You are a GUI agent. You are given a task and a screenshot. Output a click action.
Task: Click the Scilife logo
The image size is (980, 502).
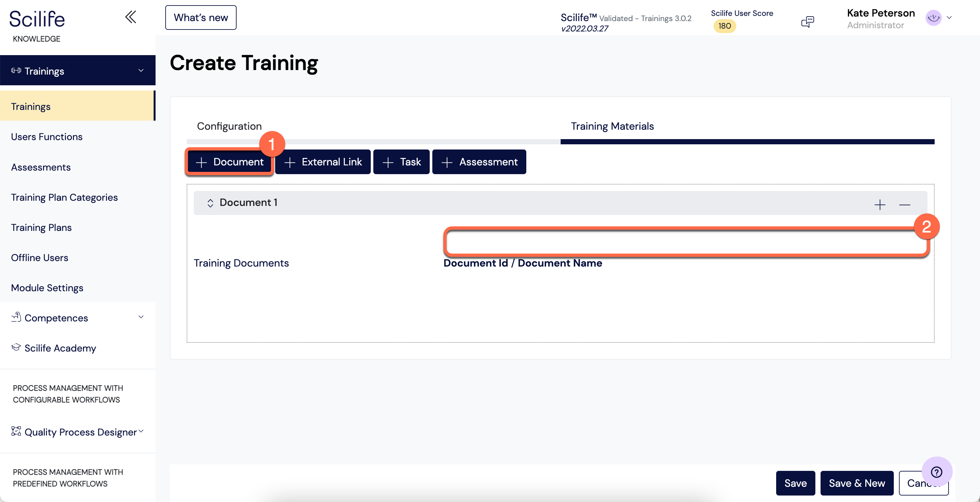coord(37,19)
